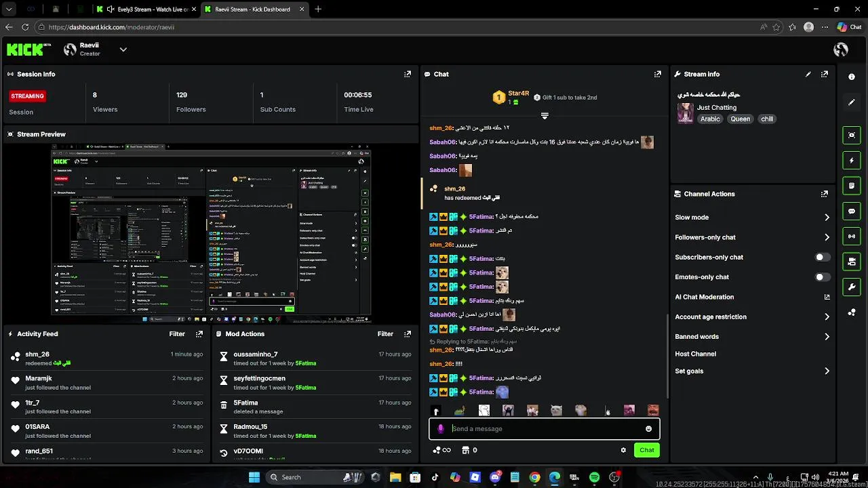This screenshot has width=868, height=488.
Task: Click the taskbar Search box
Action: tap(315, 477)
